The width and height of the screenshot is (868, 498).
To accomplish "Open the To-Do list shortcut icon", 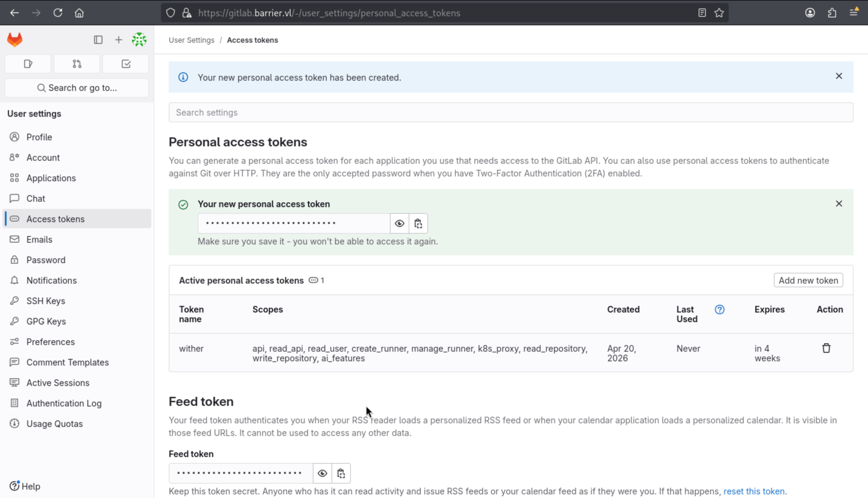I will (x=126, y=64).
